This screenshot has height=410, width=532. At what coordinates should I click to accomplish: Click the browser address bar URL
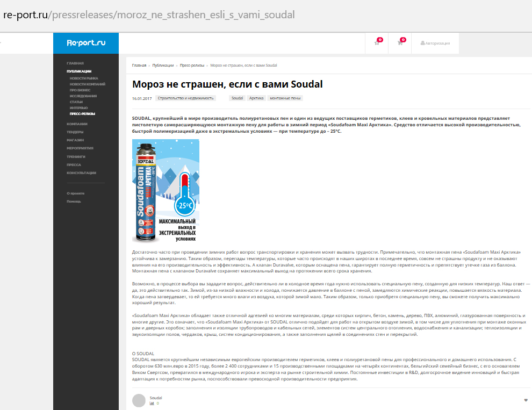[149, 15]
